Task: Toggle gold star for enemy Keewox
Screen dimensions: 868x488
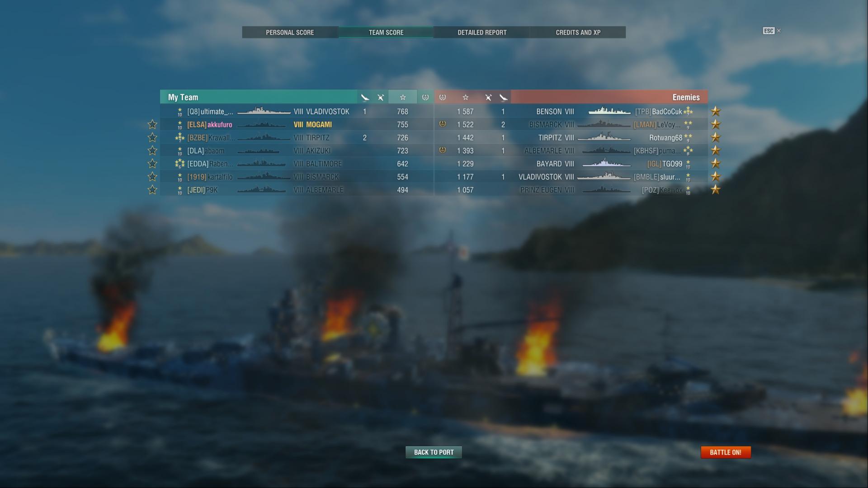Action: click(x=715, y=190)
